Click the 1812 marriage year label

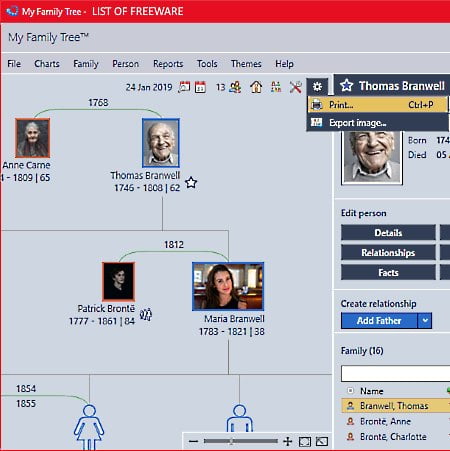[x=174, y=245]
